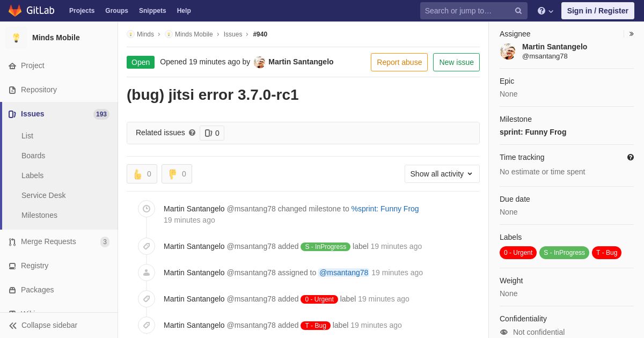The height and width of the screenshot is (338, 644).
Task: Open the Help menu item in navbar
Action: pyautogui.click(x=184, y=11)
